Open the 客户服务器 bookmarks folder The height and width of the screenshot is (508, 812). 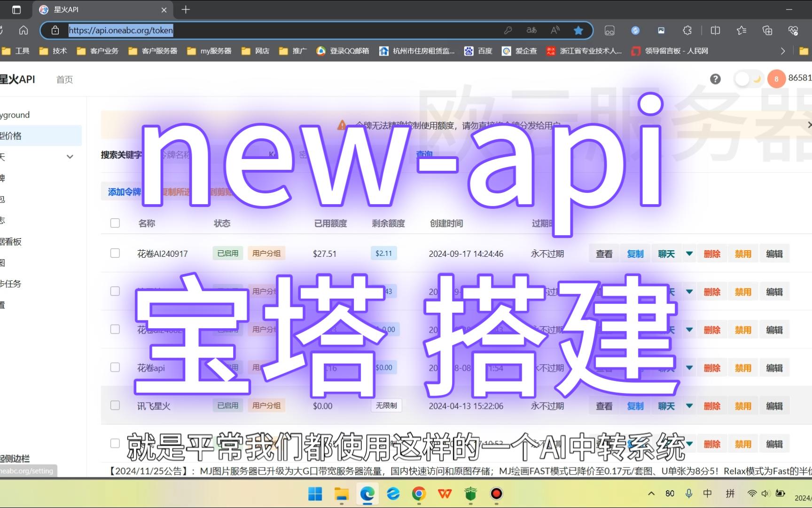pyautogui.click(x=153, y=51)
